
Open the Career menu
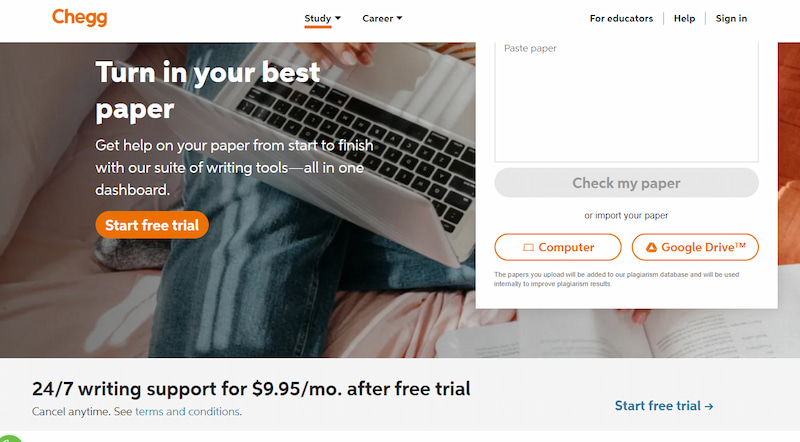coord(378,18)
